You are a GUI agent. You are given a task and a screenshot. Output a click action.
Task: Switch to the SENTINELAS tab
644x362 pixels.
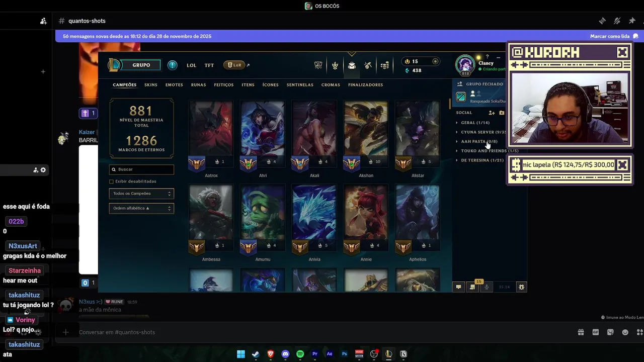[300, 85]
